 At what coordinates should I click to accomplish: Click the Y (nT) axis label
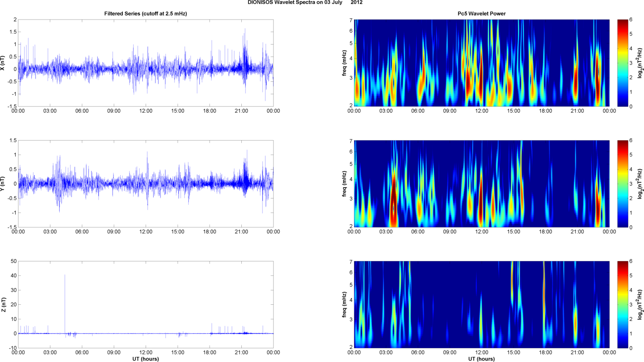(x=3, y=184)
